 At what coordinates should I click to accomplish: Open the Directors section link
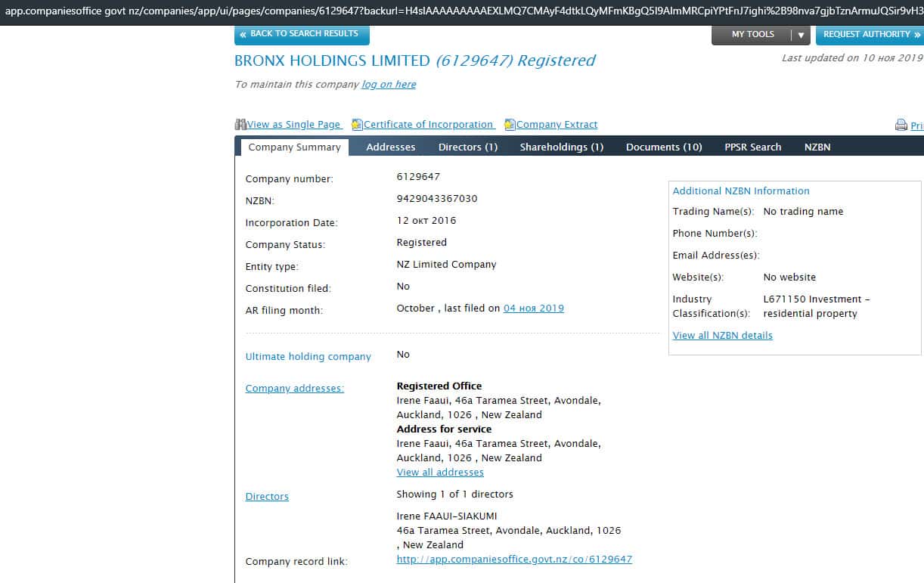(267, 496)
